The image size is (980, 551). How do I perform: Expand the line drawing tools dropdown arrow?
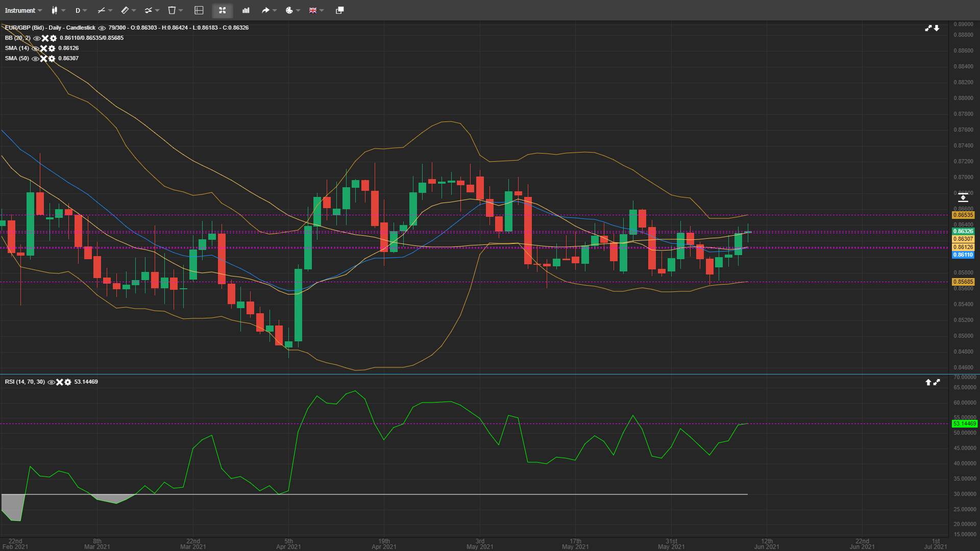[x=110, y=10]
